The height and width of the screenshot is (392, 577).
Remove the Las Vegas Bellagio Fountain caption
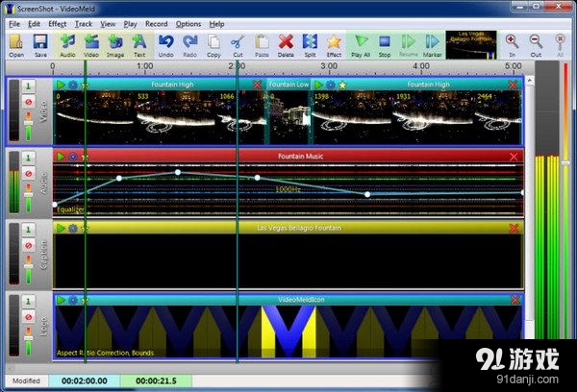(514, 229)
